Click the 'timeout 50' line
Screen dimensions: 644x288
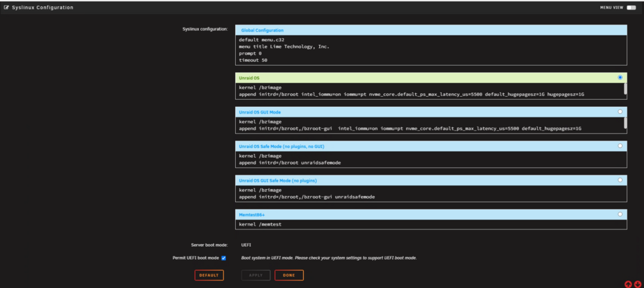pos(253,60)
